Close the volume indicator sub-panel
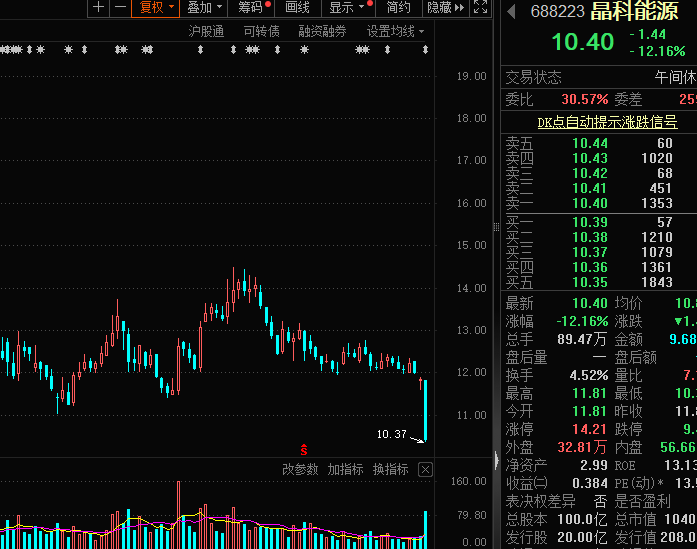The height and width of the screenshot is (549, 697). (x=425, y=469)
